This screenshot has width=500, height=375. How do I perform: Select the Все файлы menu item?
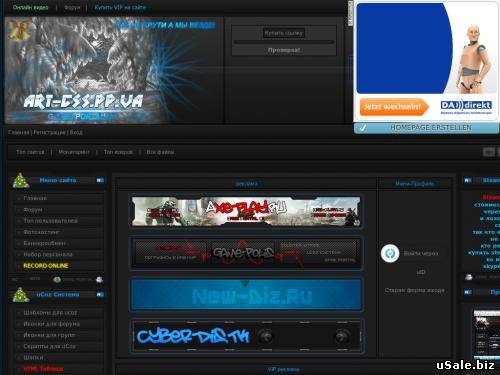tap(160, 152)
